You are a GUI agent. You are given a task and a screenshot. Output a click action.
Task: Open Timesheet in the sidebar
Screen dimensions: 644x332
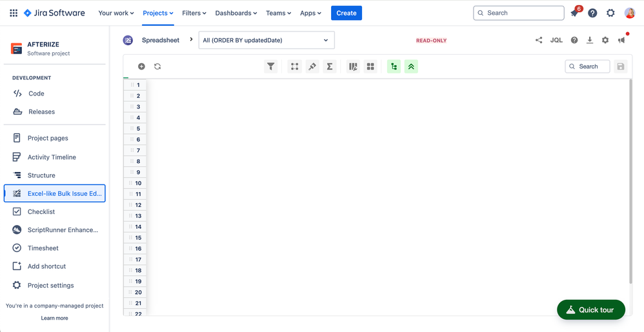[x=55, y=248]
